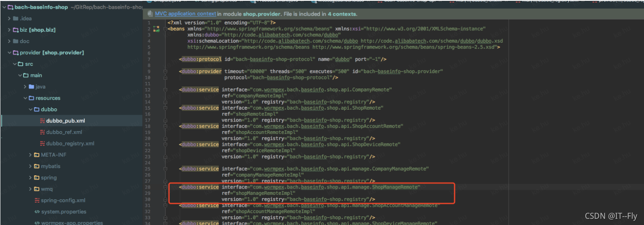
Task: Click the src folder icon
Action: tap(20, 64)
